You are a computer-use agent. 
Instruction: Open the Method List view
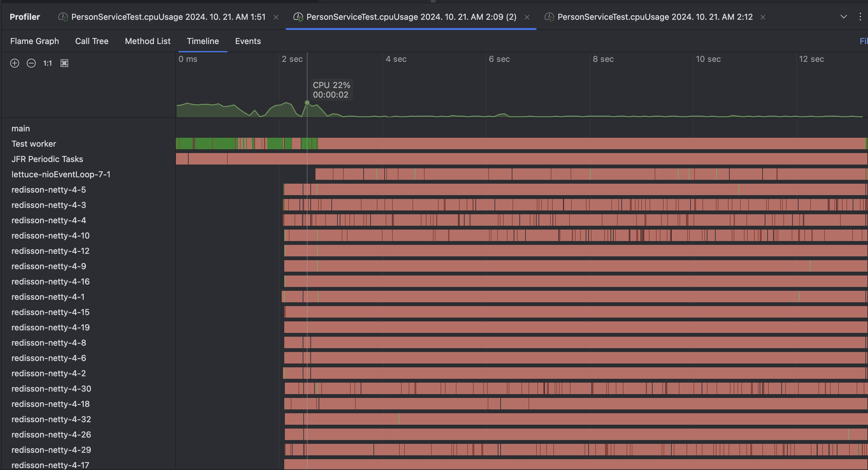point(148,41)
